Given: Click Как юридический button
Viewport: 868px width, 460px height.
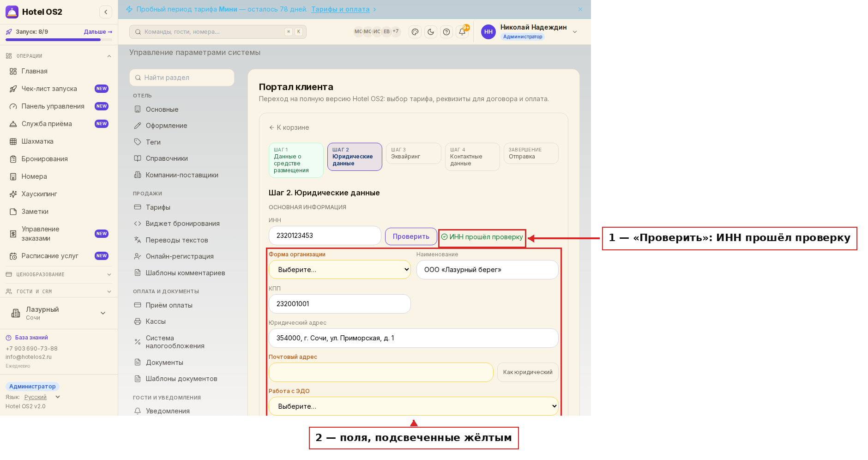Looking at the screenshot, I should coord(528,372).
